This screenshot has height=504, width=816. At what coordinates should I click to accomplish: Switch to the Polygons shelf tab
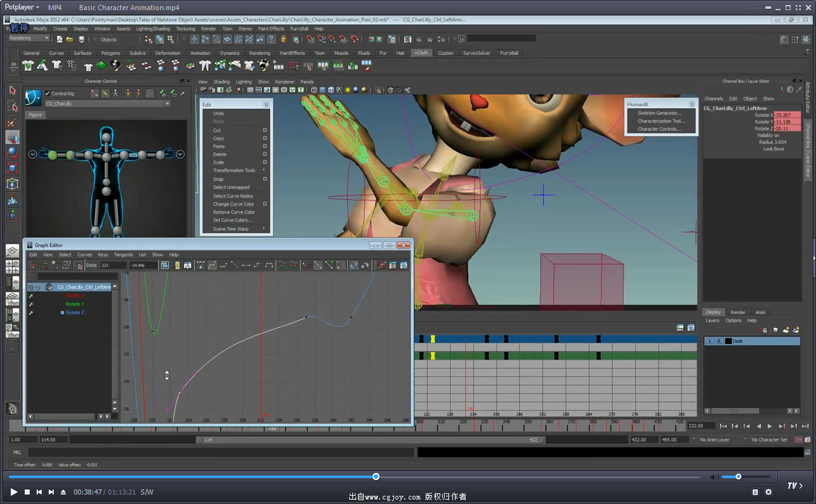coord(111,53)
